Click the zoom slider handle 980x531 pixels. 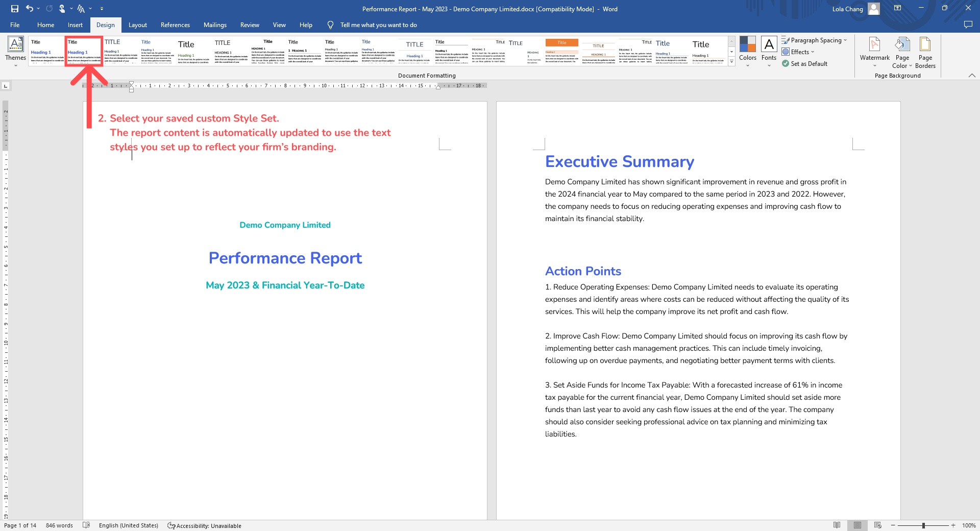[x=923, y=525]
